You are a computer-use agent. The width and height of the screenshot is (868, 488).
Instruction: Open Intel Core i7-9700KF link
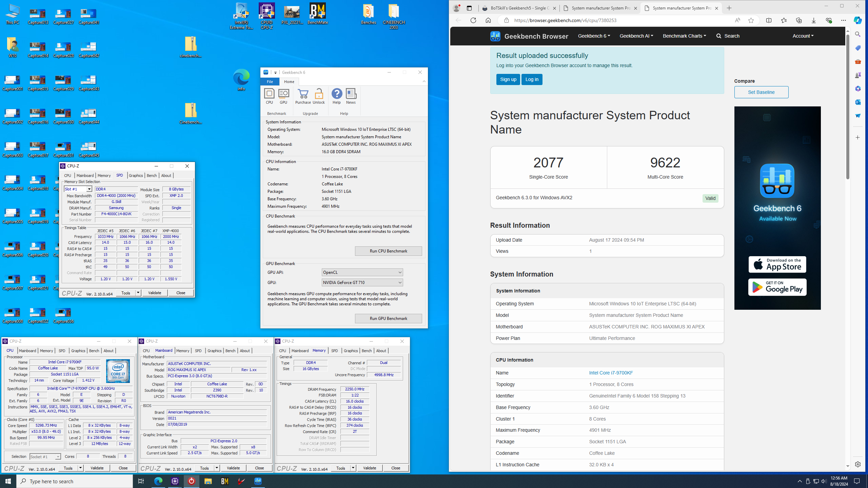point(611,373)
